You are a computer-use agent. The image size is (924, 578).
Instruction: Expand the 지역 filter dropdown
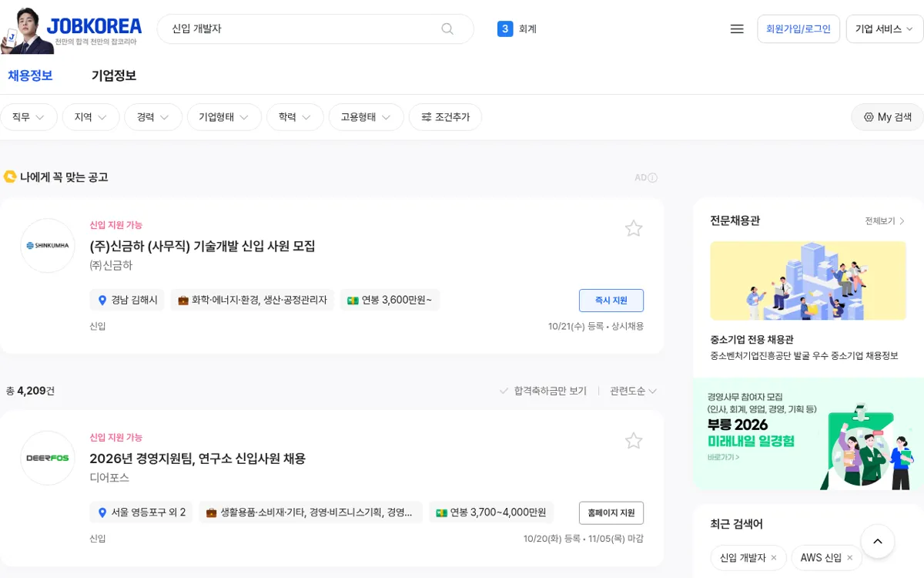click(91, 117)
